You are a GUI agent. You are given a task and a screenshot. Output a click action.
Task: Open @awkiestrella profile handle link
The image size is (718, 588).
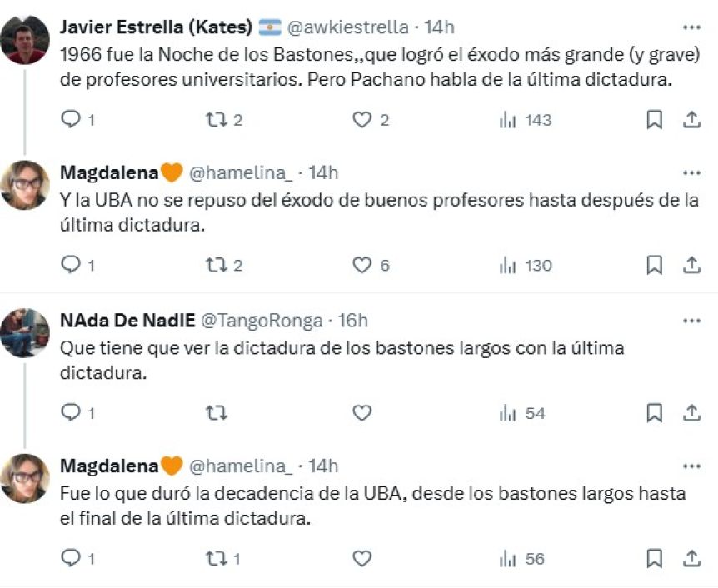coord(347,27)
